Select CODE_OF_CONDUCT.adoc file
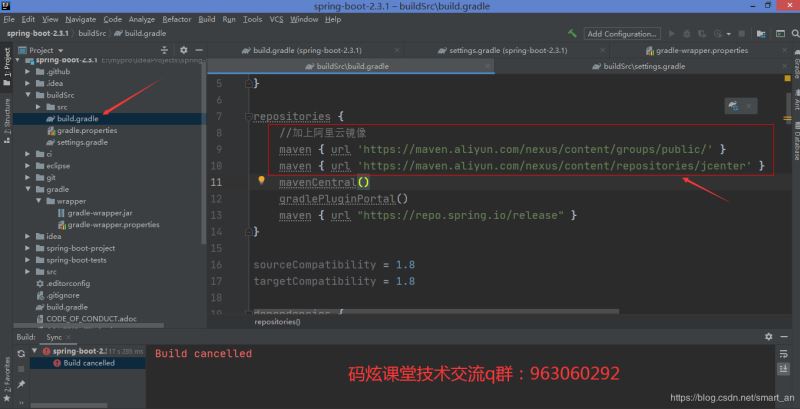This screenshot has width=800, height=409. [91, 319]
